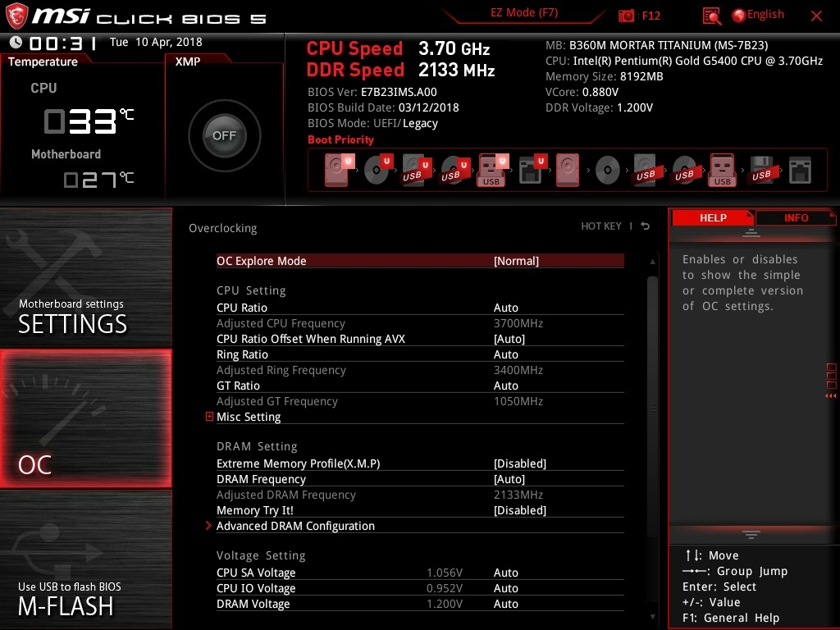Open the OC section
840x630 pixels.
[85, 418]
